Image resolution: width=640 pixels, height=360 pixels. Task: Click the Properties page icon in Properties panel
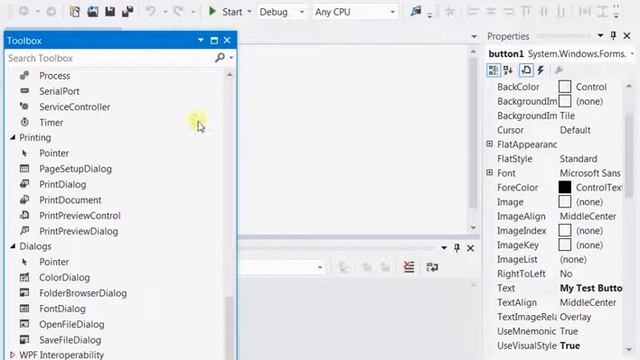(x=526, y=70)
